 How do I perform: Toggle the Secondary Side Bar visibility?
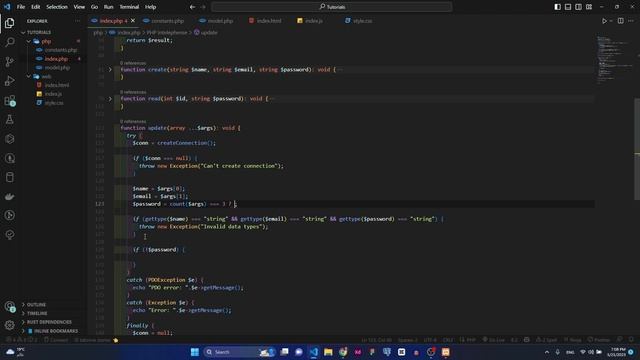pos(578,7)
